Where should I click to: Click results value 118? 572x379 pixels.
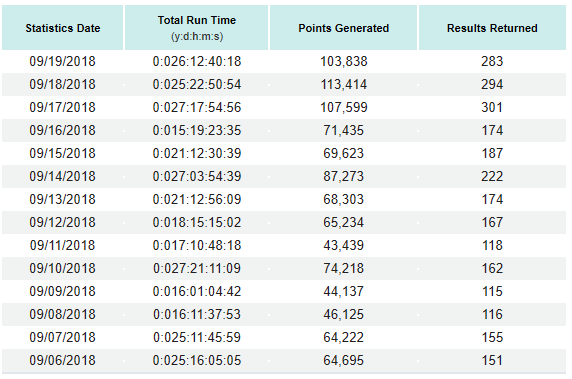pos(492,245)
